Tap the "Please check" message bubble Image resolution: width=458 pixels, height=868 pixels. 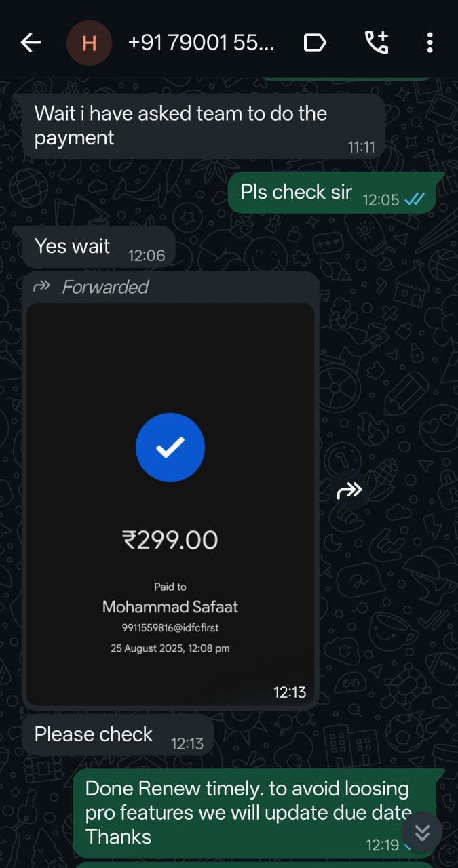(94, 734)
